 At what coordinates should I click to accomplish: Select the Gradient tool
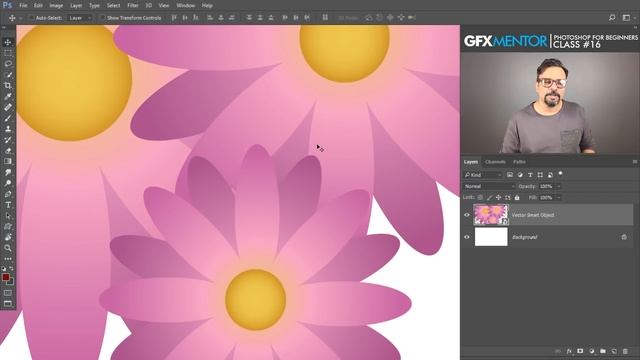pyautogui.click(x=8, y=162)
